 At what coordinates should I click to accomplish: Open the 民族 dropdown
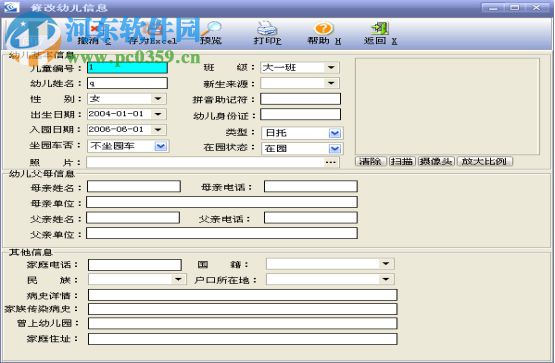pyautogui.click(x=178, y=280)
